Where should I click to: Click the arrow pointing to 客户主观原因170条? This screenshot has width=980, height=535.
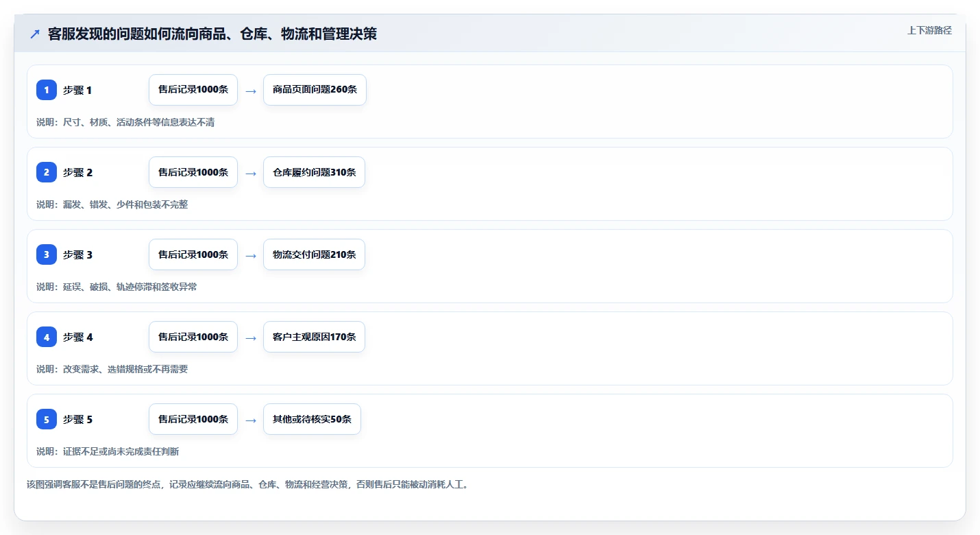[251, 337]
